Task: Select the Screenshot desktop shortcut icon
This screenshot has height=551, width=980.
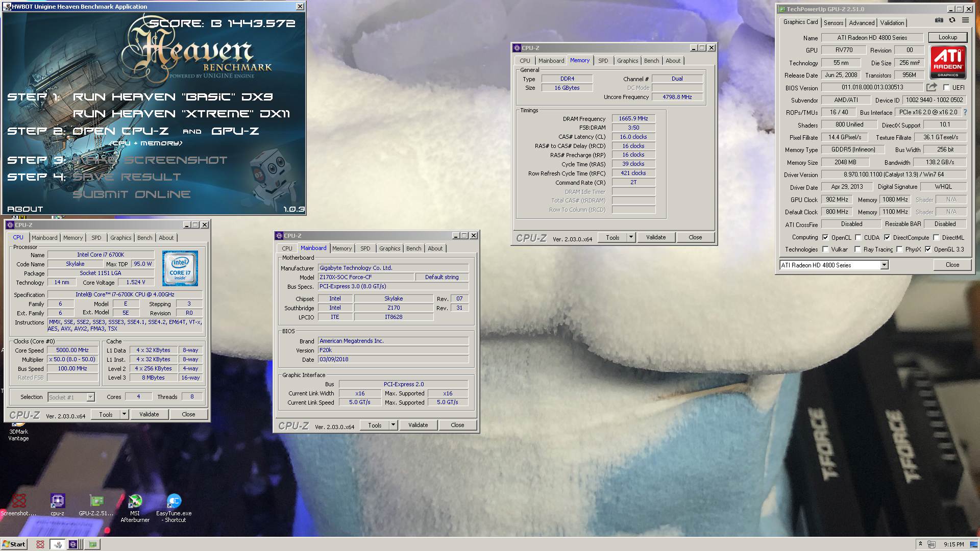Action: (x=18, y=506)
